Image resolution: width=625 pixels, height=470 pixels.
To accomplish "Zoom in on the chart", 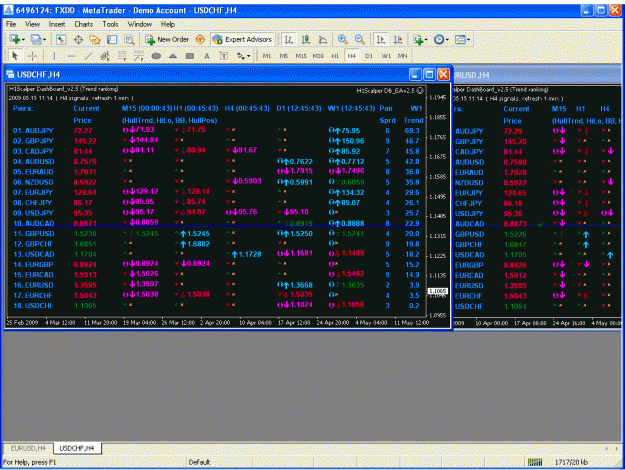I will (x=342, y=39).
